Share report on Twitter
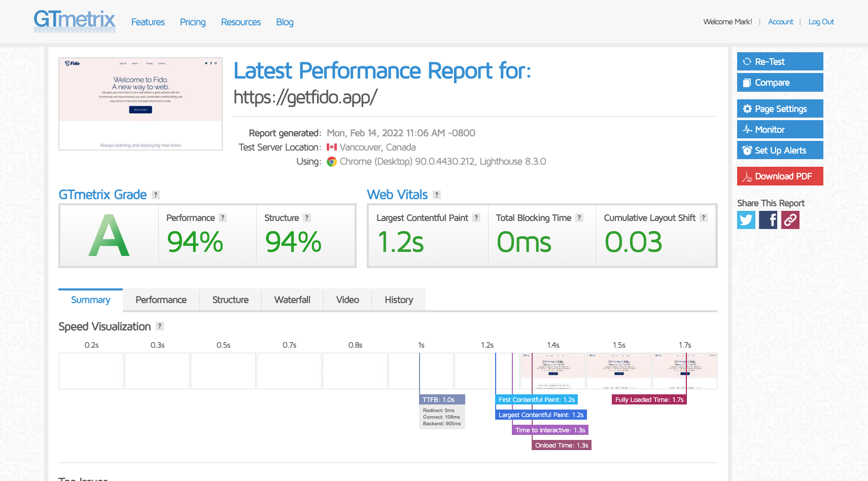Viewport: 868px width, 481px height. coord(746,220)
